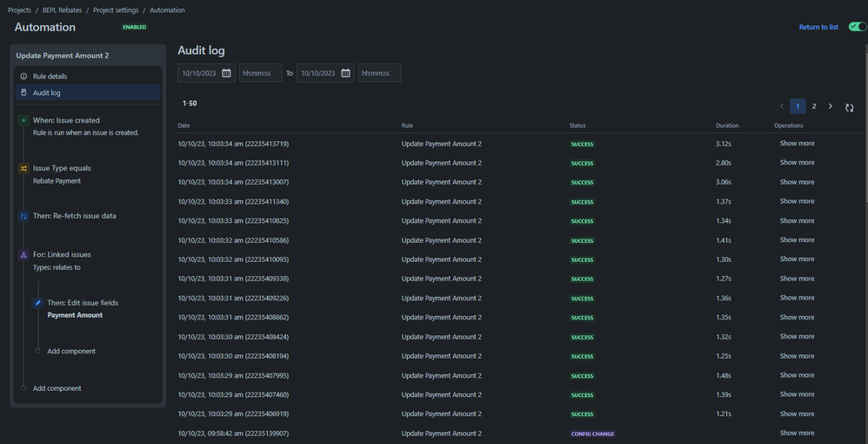Viewport: 868px width, 444px height.
Task: Click the ENABLED status badge
Action: [135, 27]
